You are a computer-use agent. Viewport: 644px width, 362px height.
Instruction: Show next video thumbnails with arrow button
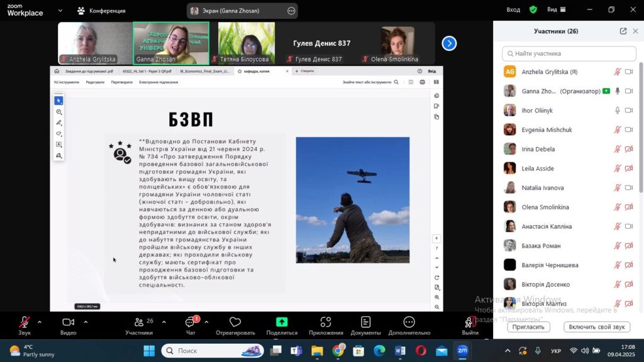(449, 43)
